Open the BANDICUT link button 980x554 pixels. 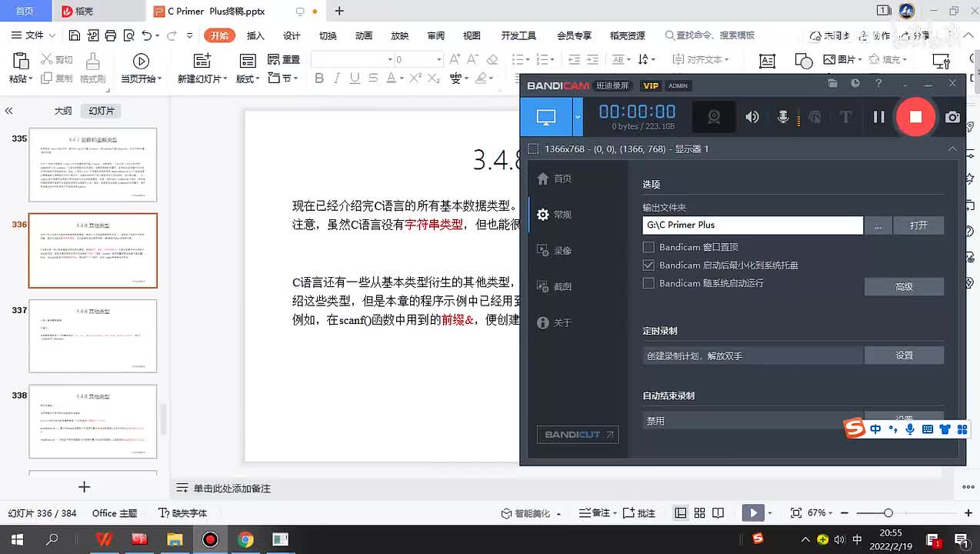(578, 435)
